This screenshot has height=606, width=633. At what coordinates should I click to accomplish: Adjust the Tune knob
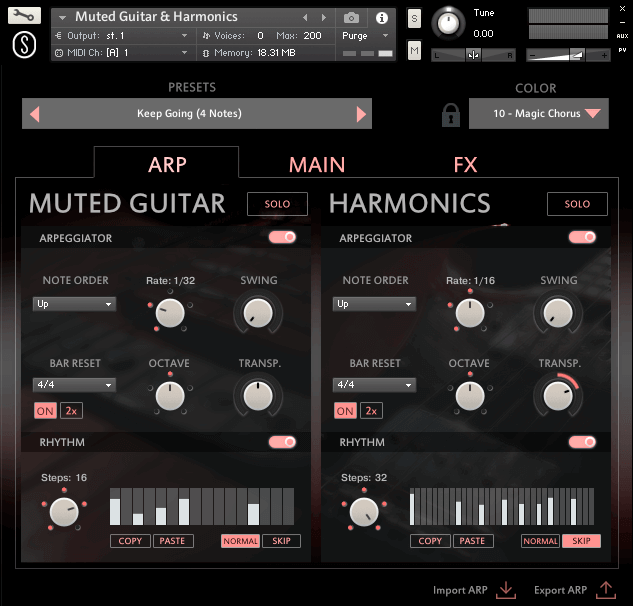point(452,21)
